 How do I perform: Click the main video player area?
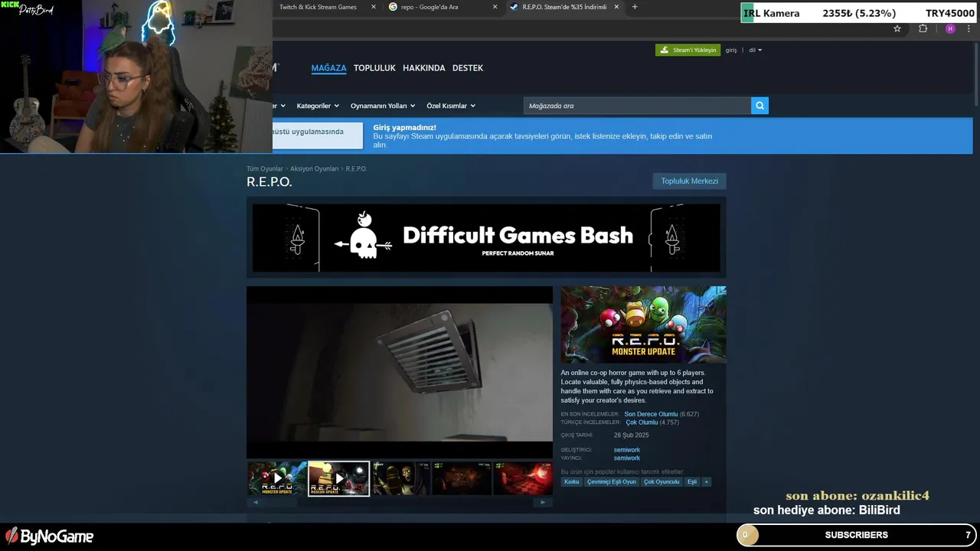tap(399, 372)
